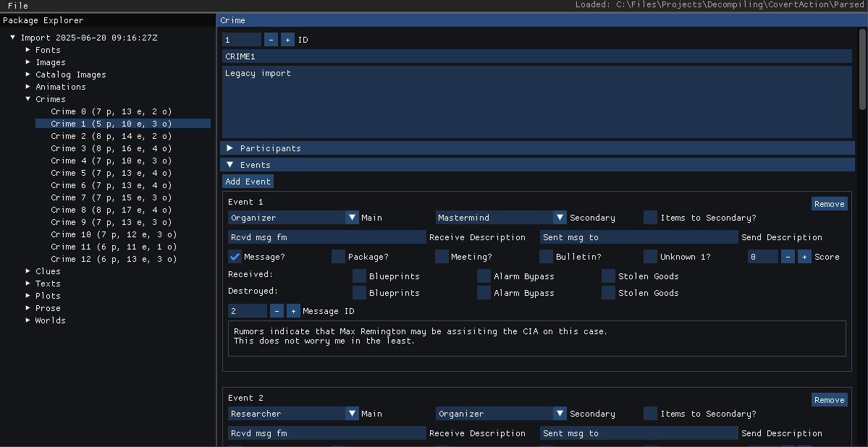Image resolution: width=868 pixels, height=447 pixels.
Task: Open Event 1 Main role dropdown (Organizer)
Action: coord(293,218)
